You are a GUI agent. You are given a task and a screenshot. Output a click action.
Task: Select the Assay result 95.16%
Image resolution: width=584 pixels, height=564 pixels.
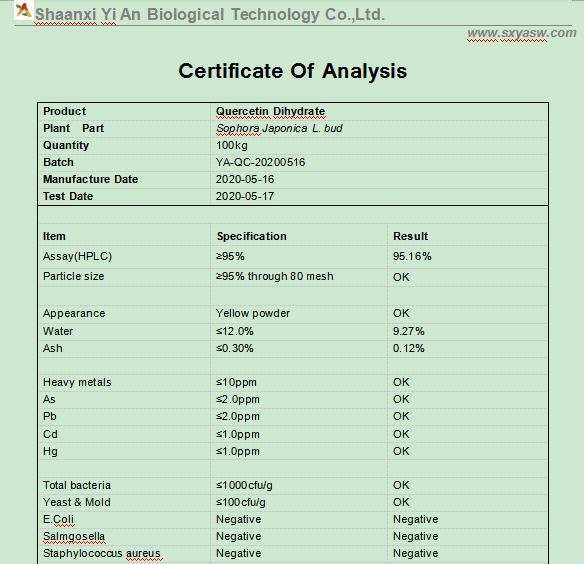point(412,256)
